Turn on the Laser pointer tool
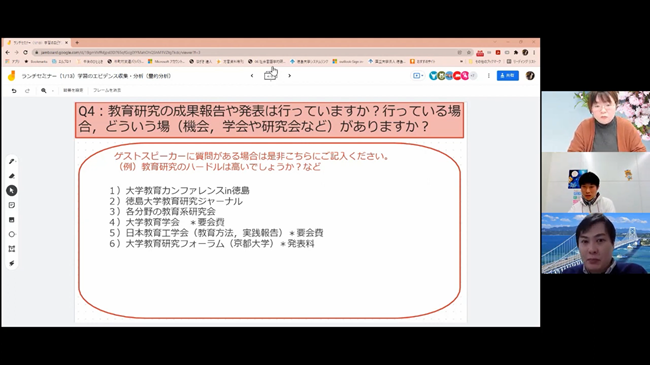Screen dimensions: 650x365 pos(12,263)
